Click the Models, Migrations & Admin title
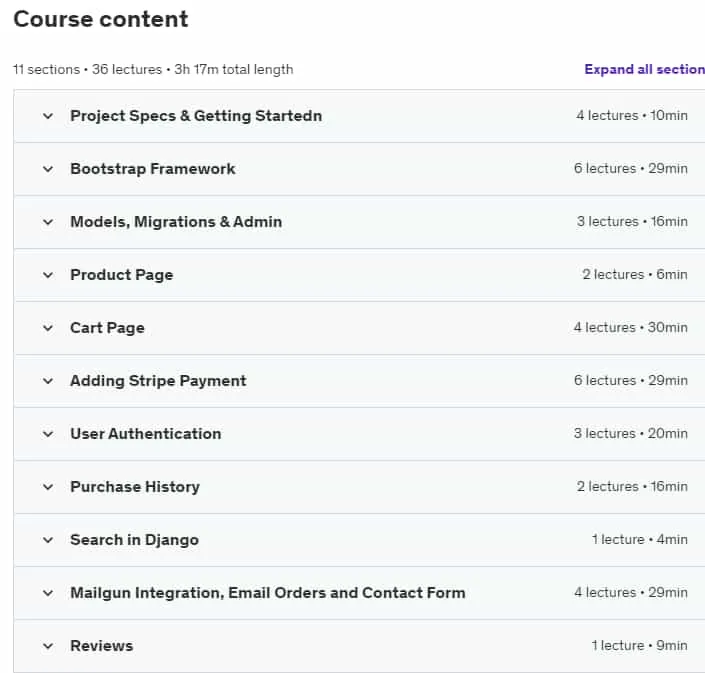The image size is (705, 673). tap(176, 222)
